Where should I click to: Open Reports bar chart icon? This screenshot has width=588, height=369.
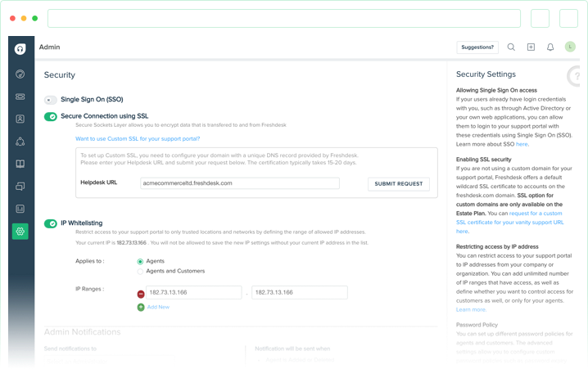point(20,209)
